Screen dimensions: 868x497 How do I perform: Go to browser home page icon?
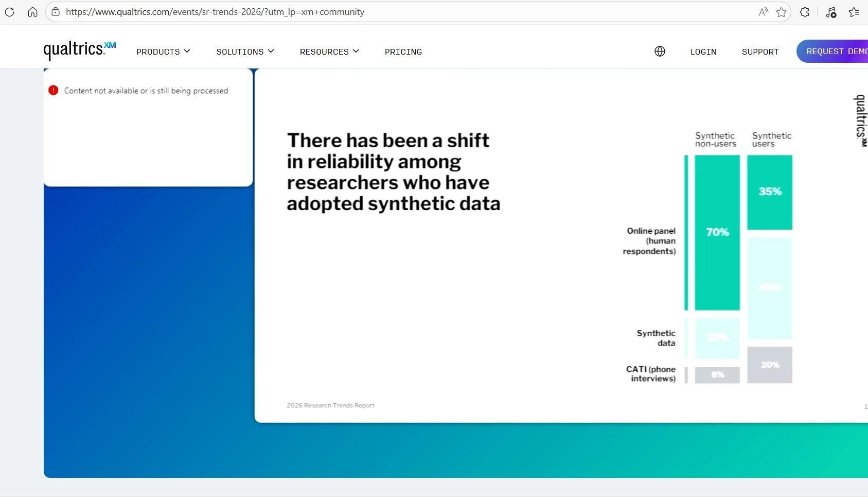tap(32, 12)
